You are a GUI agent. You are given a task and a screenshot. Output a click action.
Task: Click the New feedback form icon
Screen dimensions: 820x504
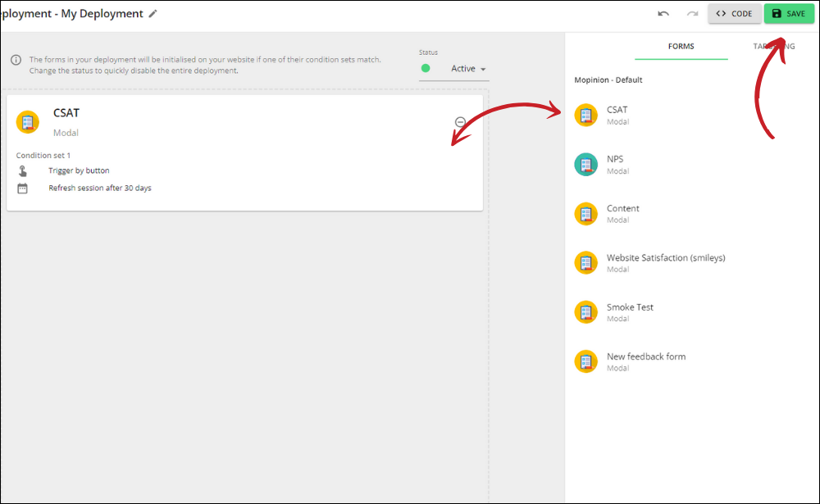[x=585, y=361]
